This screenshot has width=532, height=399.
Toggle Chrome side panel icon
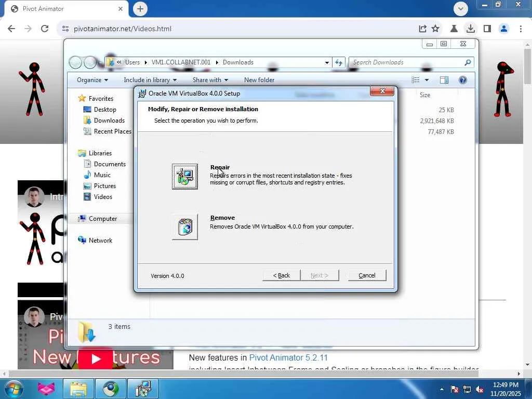[x=487, y=29]
